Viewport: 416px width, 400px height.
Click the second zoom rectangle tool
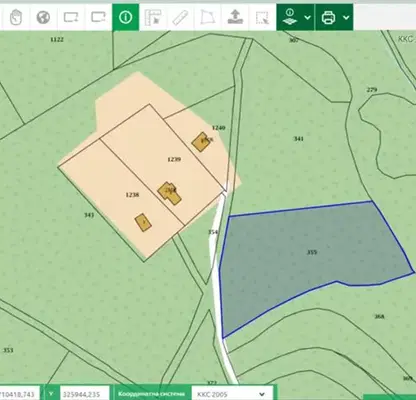(x=98, y=17)
